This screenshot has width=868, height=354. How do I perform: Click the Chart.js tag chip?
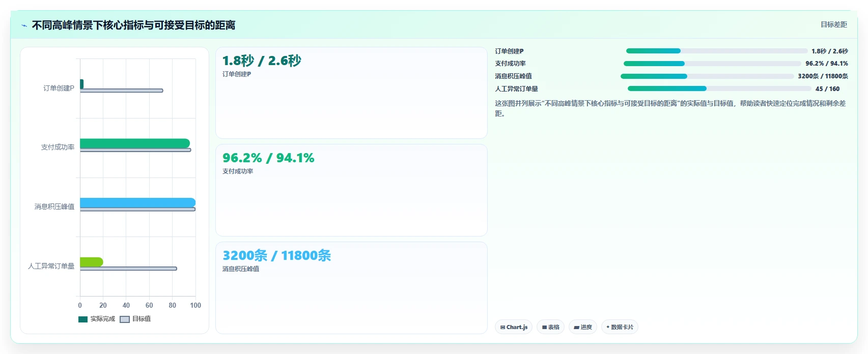point(514,327)
